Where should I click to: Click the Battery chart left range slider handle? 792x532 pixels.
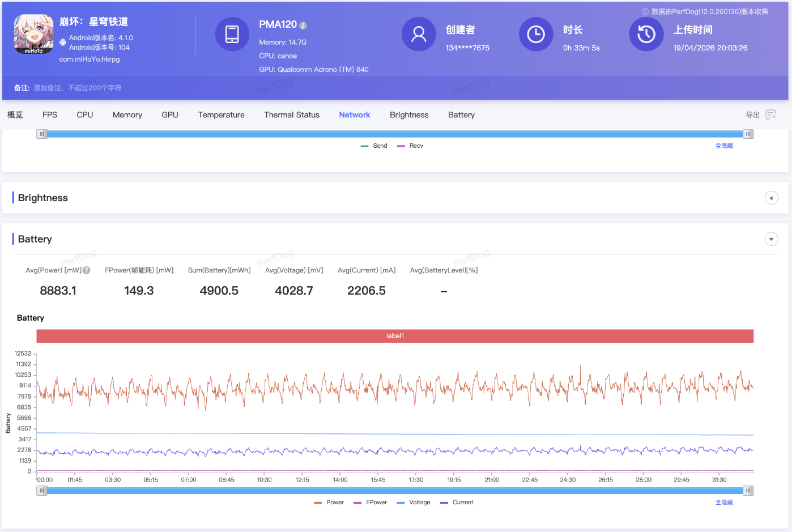click(42, 491)
